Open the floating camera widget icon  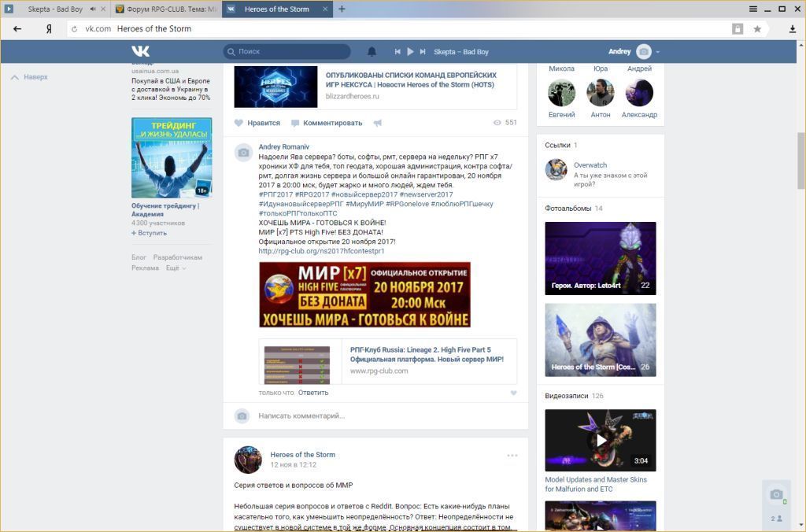776,494
